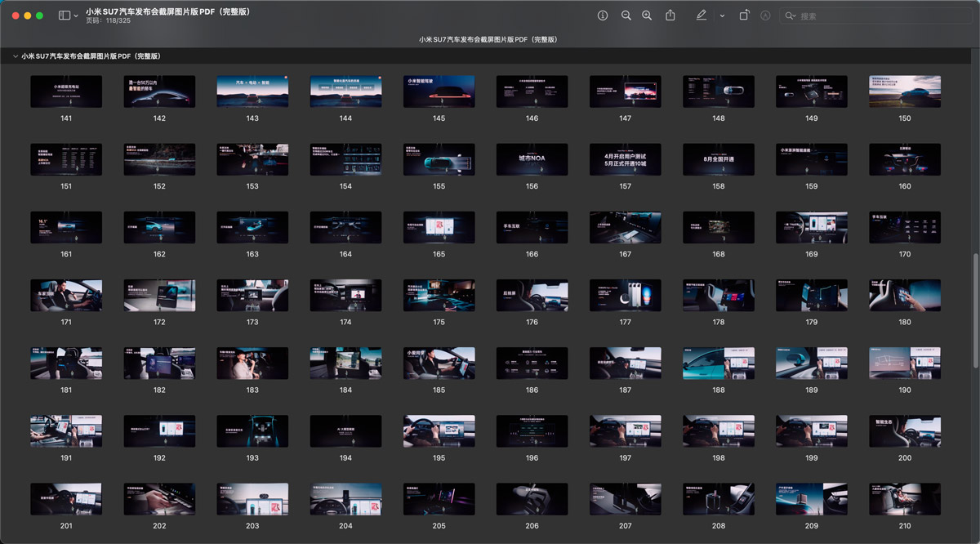This screenshot has height=544, width=980.
Task: Open the page 145 小米智能驾驶 thumbnail
Action: click(x=439, y=91)
